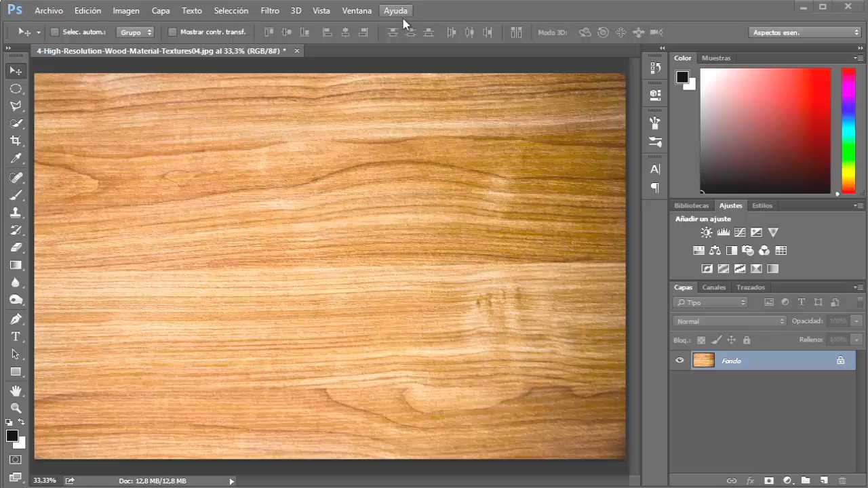Viewport: 868px width, 488px height.
Task: Pick a color in the Color panel field
Action: 766,131
